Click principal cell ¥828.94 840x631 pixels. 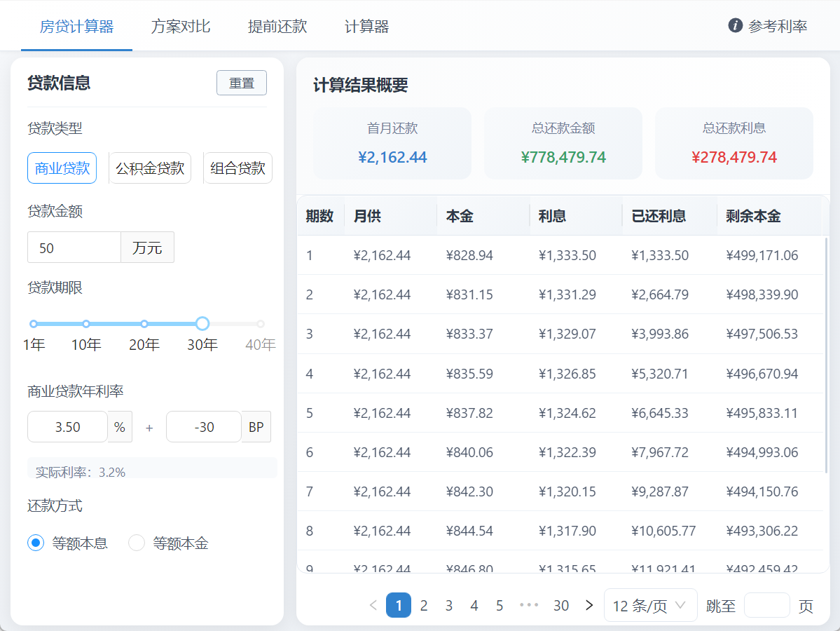[469, 255]
